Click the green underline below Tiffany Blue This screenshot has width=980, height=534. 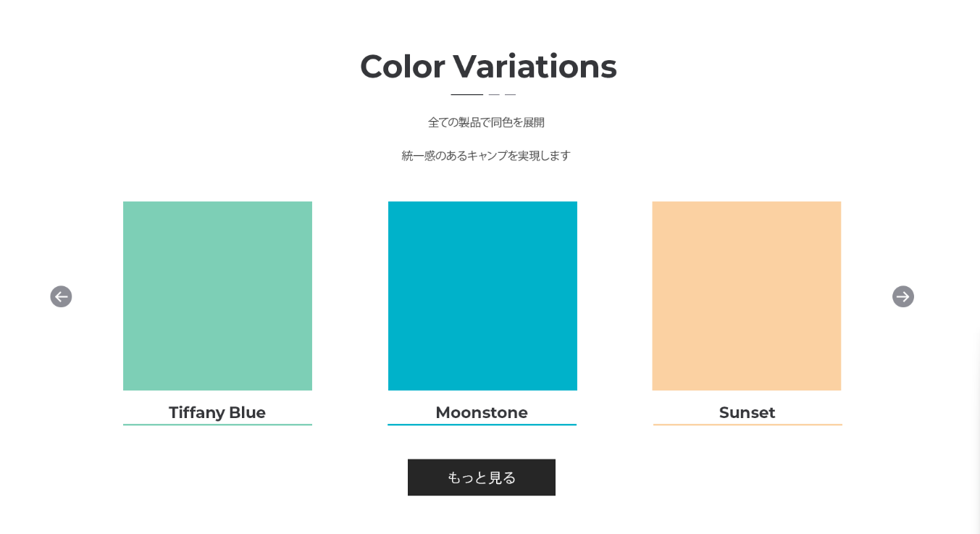point(217,425)
